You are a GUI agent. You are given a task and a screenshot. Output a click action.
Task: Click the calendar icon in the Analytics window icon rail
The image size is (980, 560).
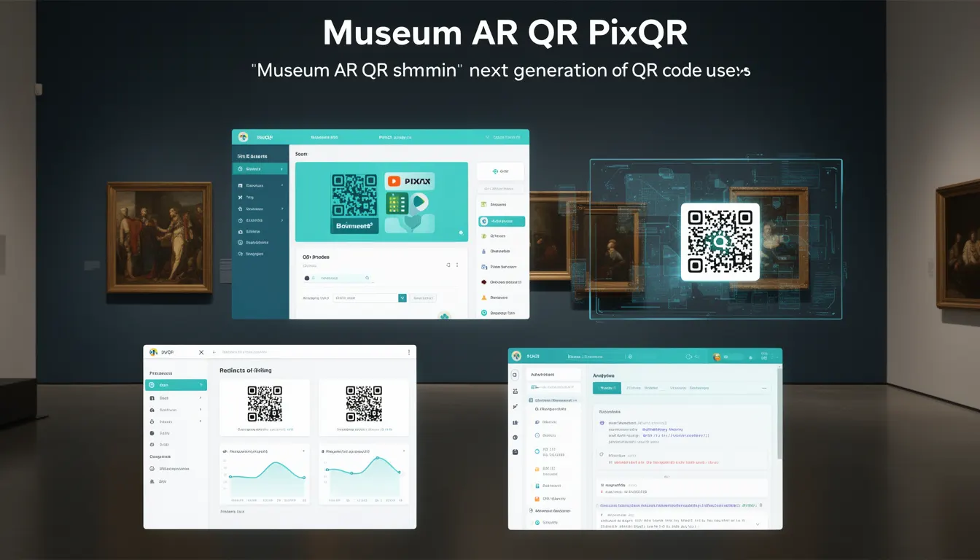[x=515, y=452]
